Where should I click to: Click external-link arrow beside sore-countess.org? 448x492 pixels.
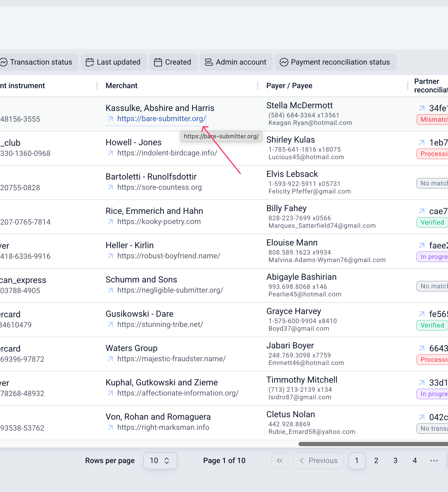tap(110, 187)
